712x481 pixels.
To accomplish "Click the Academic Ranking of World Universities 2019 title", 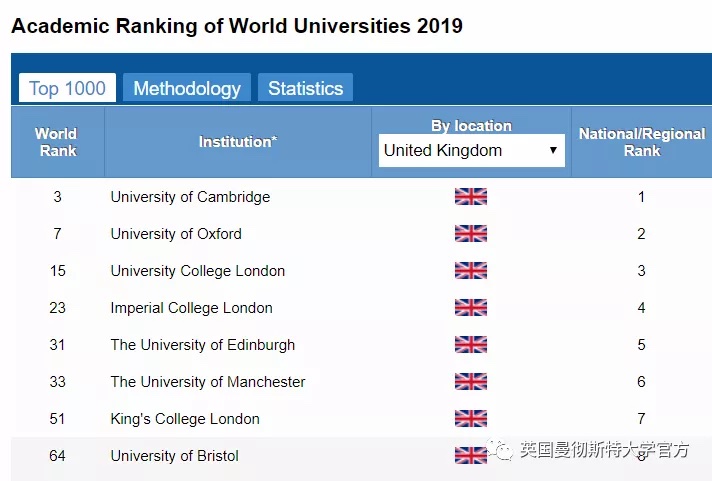I will tap(237, 26).
